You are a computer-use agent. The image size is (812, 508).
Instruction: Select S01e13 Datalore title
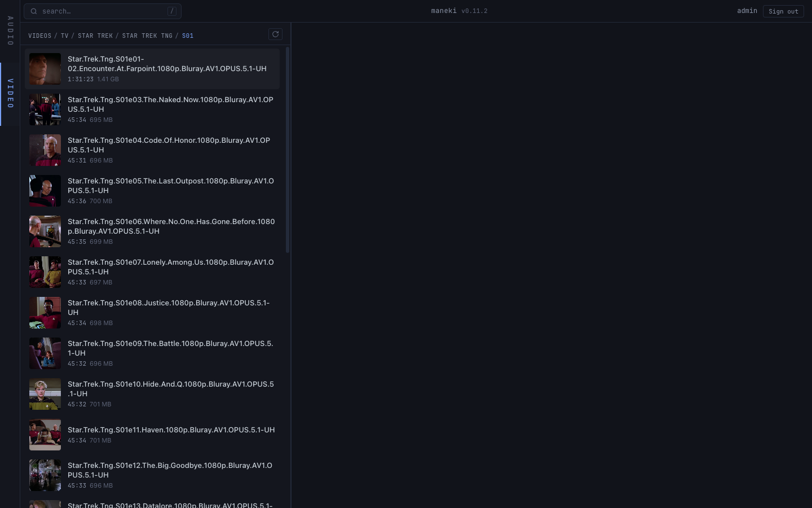[x=170, y=505]
